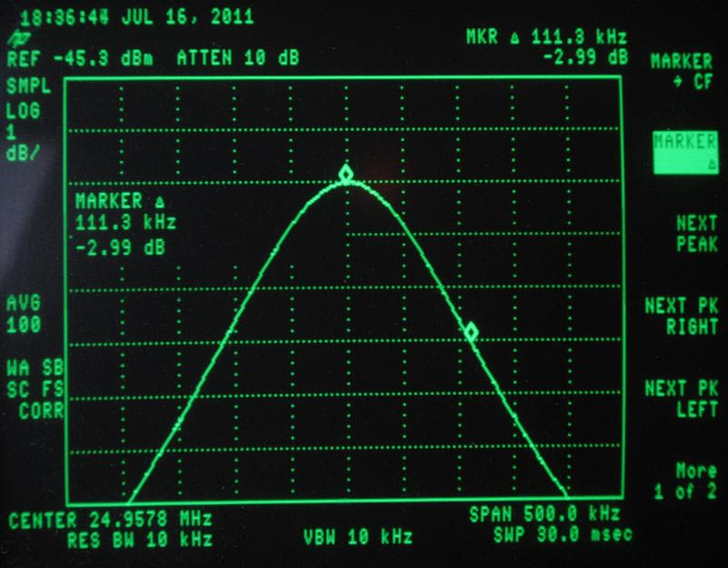Click the in-graph MARKER Δ label
Viewport: 728px width, 568px height.
coord(120,201)
